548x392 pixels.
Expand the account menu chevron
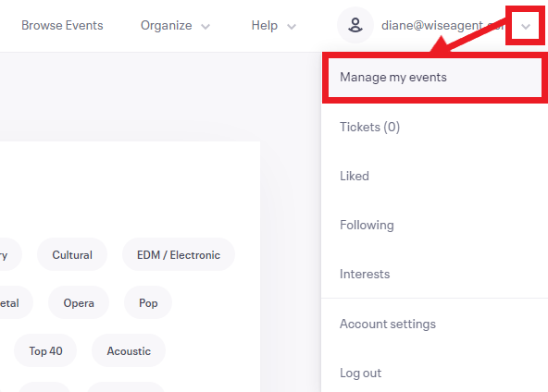coord(526,26)
